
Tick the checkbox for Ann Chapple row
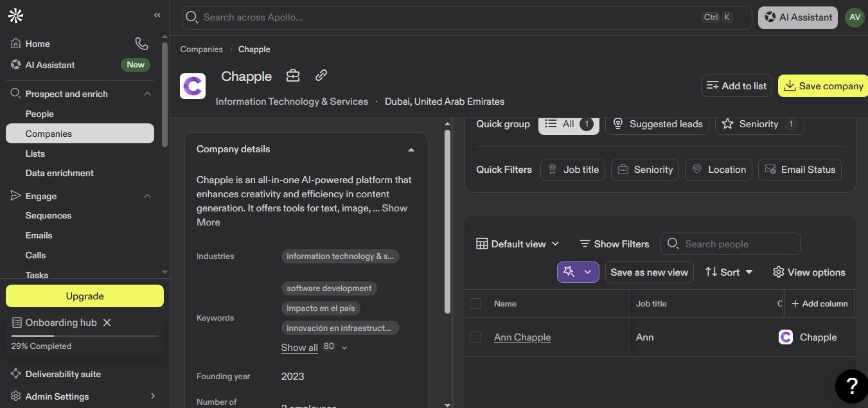tap(475, 337)
